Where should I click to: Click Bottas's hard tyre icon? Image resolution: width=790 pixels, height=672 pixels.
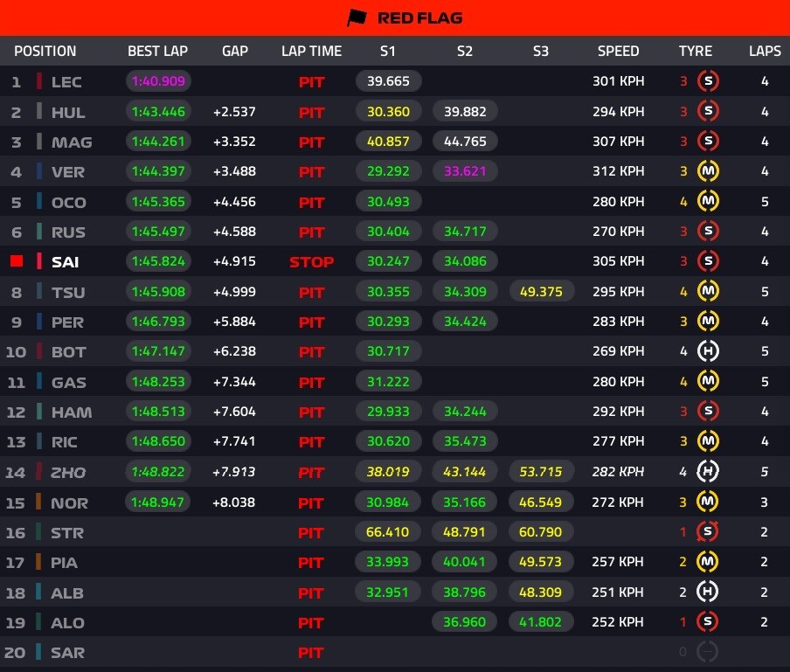pos(708,351)
